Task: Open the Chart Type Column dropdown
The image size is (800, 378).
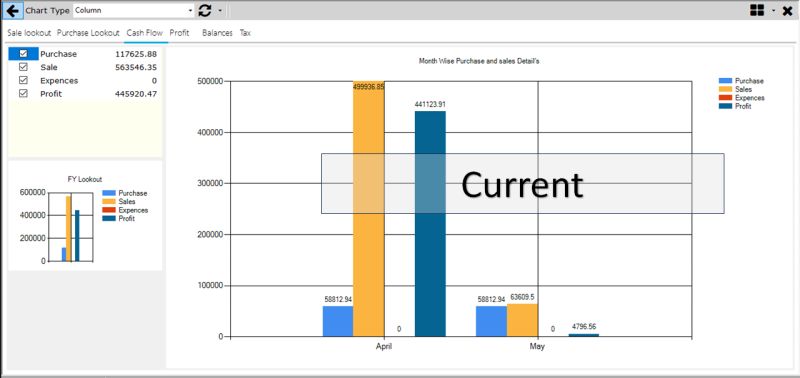Action: pos(134,10)
